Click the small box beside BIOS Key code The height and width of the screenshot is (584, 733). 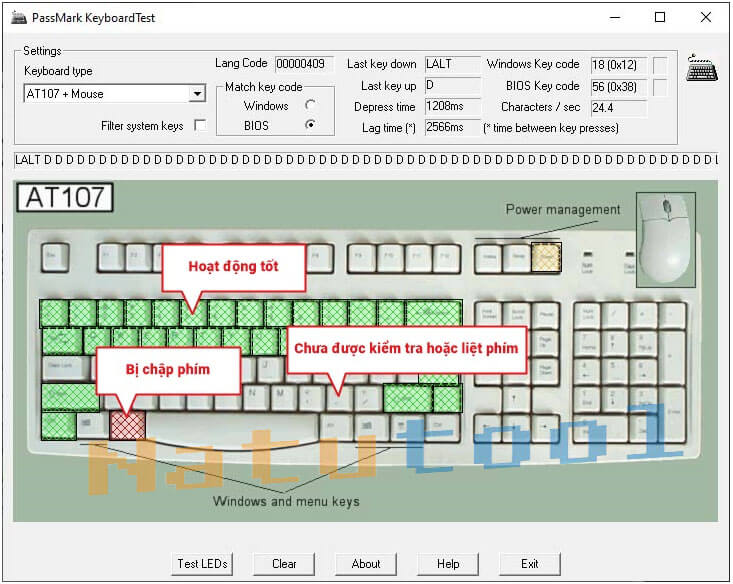(660, 87)
